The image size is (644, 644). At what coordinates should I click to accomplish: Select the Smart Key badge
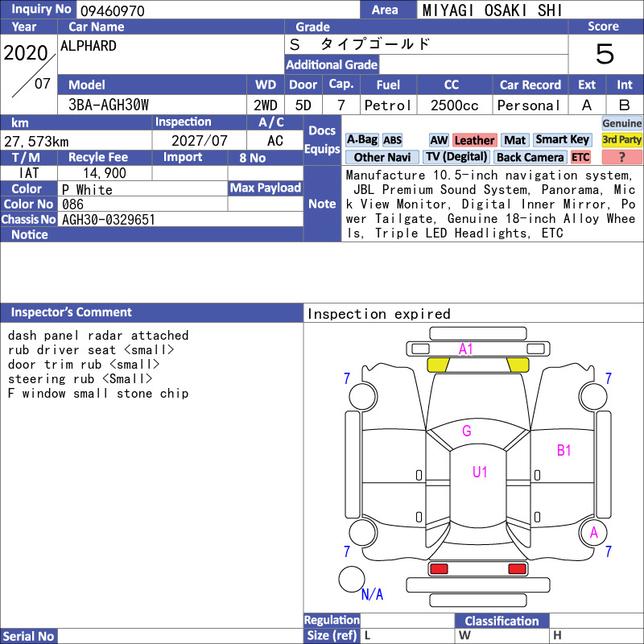pyautogui.click(x=562, y=140)
